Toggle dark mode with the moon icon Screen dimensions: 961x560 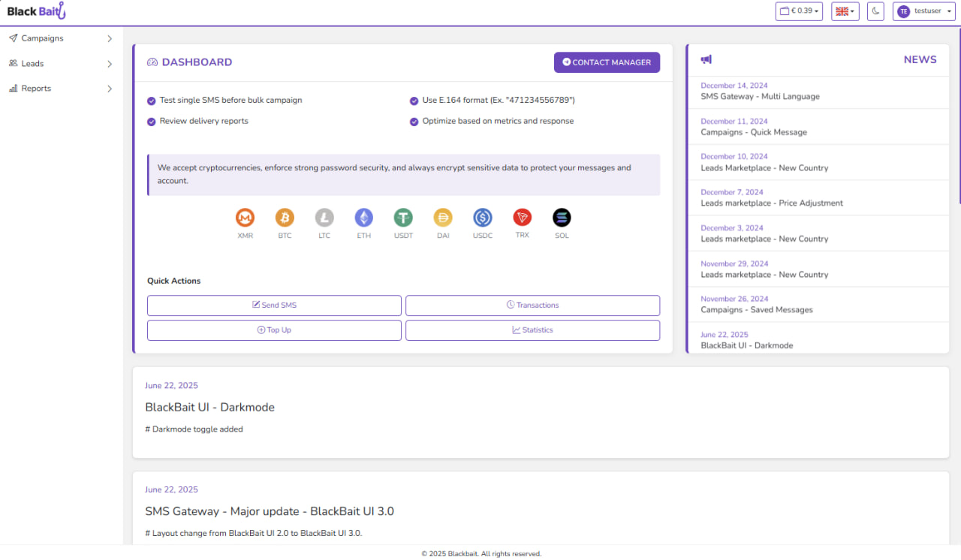tap(875, 11)
